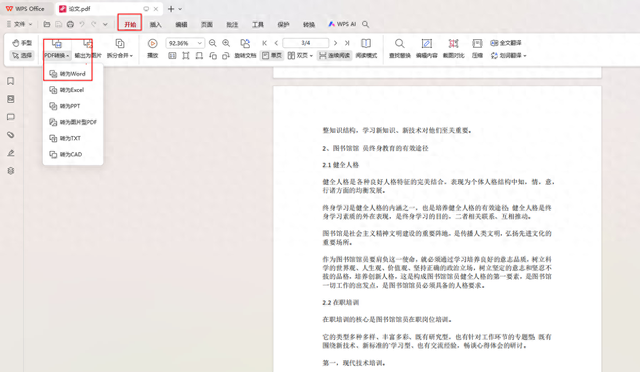Choose Convert to image-based PDF item
640x372 pixels.
point(73,122)
